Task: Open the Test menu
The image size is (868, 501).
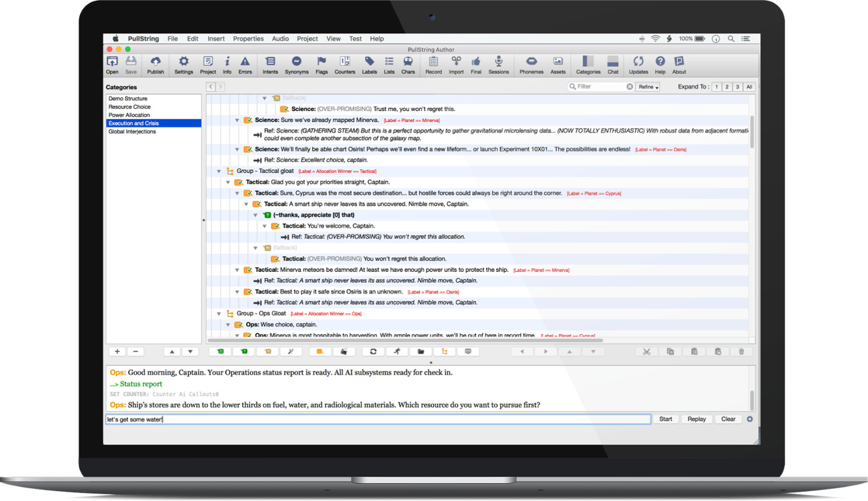Action: pyautogui.click(x=355, y=38)
